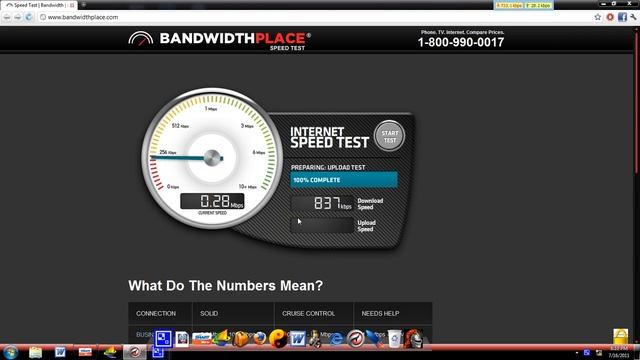This screenshot has height=360, width=640.
Task: Open the blue rocket icon in dock
Action: pos(375,339)
